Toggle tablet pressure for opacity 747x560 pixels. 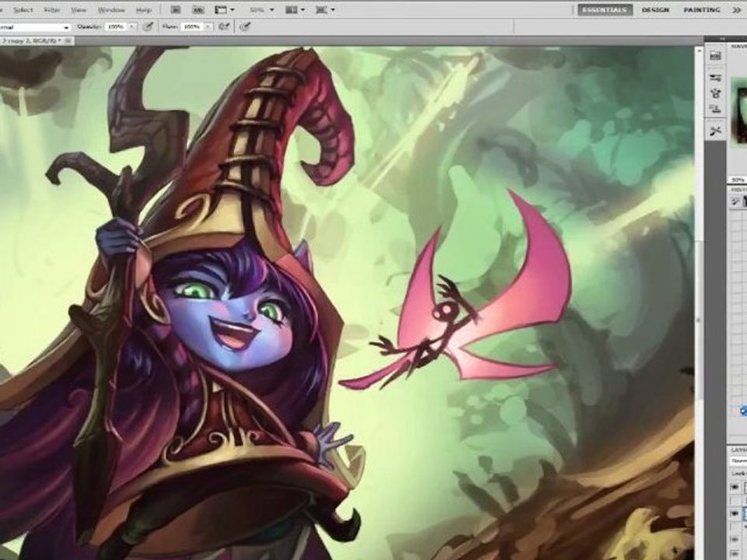tap(148, 26)
